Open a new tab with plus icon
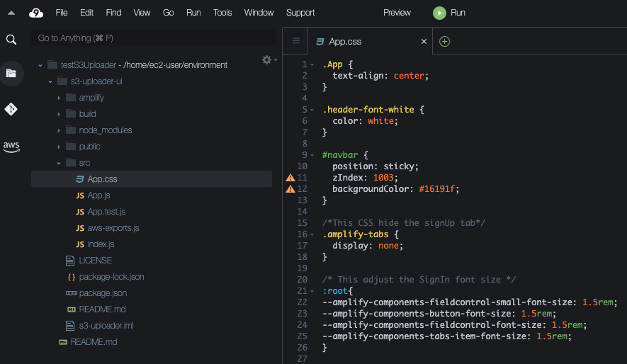The image size is (627, 364). (445, 42)
